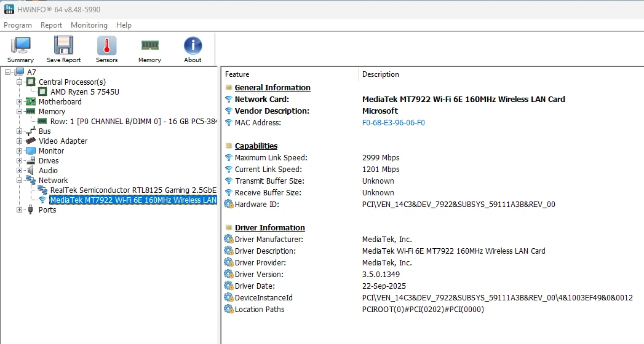Select AMD Ryzen 5 7545U in tree
Image resolution: width=644 pixels, height=344 pixels.
pyautogui.click(x=85, y=92)
